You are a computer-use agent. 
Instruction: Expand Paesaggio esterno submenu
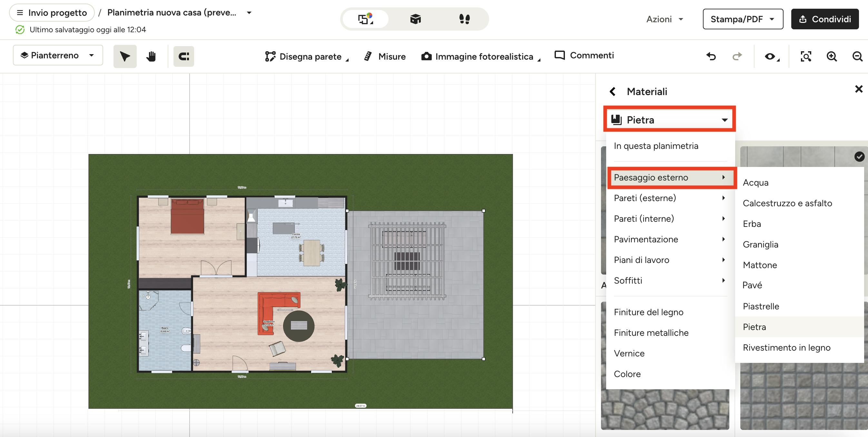(x=670, y=178)
